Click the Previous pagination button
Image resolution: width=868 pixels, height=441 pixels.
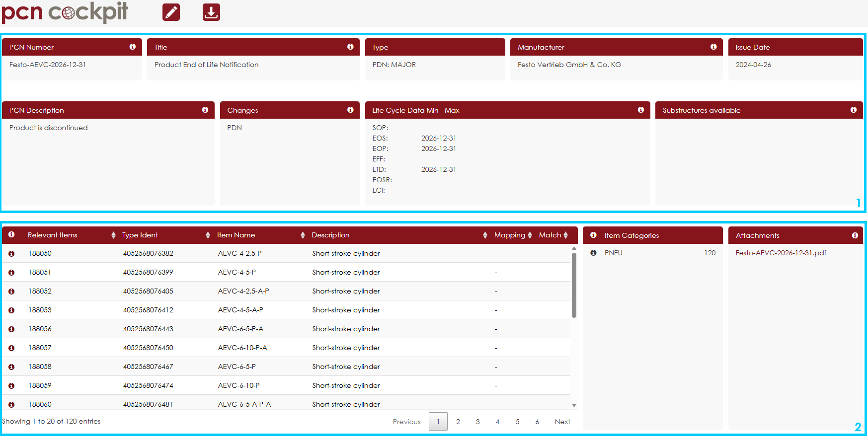click(x=406, y=422)
